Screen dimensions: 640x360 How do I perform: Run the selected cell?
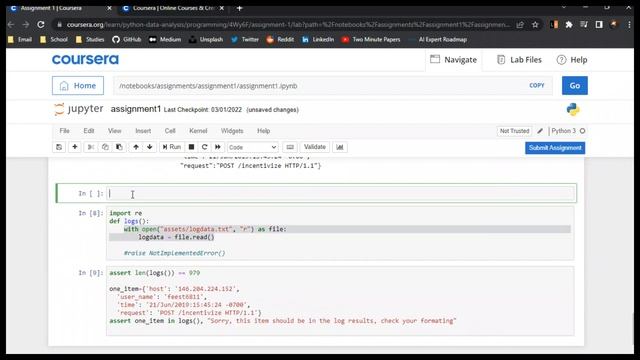pos(171,147)
